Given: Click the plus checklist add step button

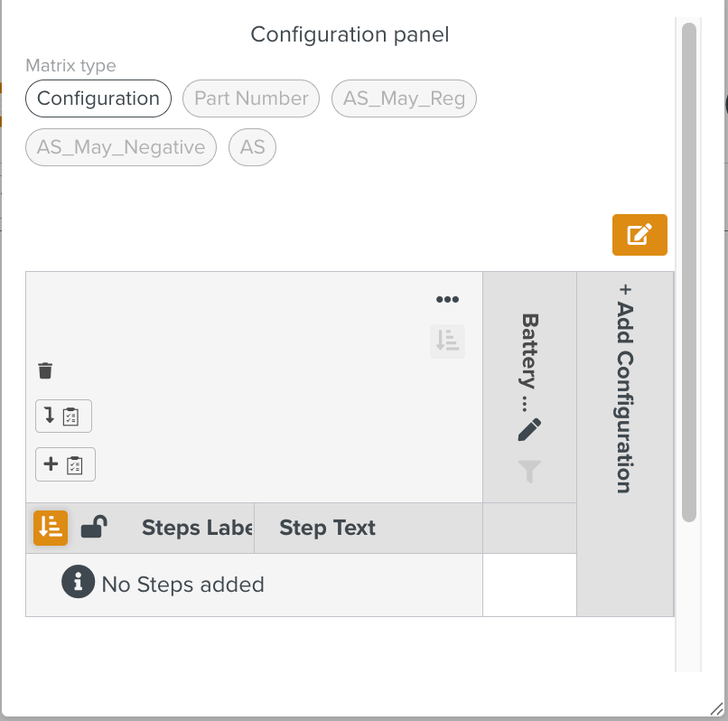Looking at the screenshot, I should point(65,464).
